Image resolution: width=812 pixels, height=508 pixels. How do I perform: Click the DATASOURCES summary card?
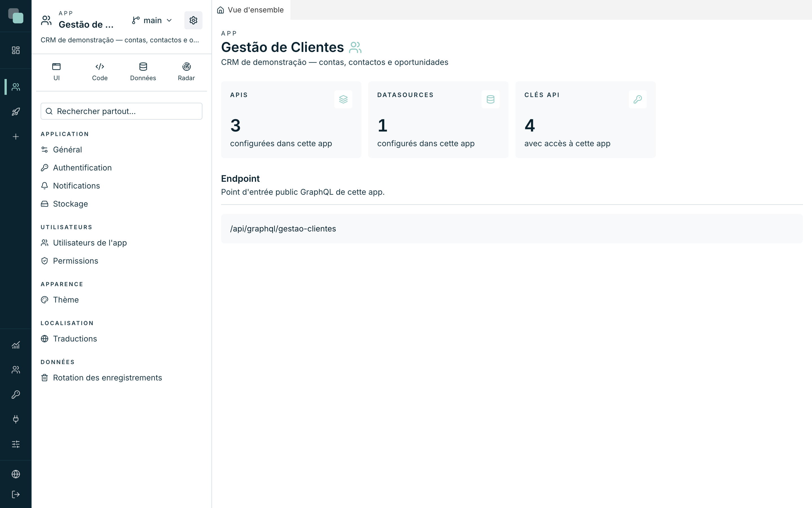tap(438, 120)
